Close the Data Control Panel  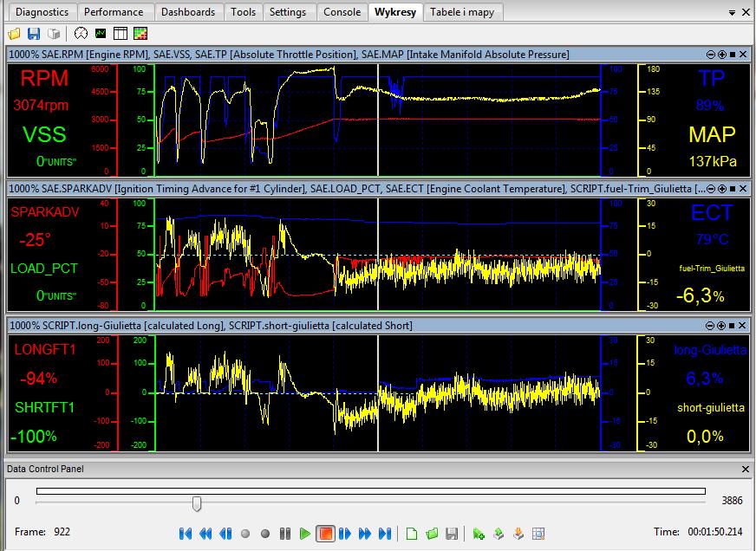[746, 469]
